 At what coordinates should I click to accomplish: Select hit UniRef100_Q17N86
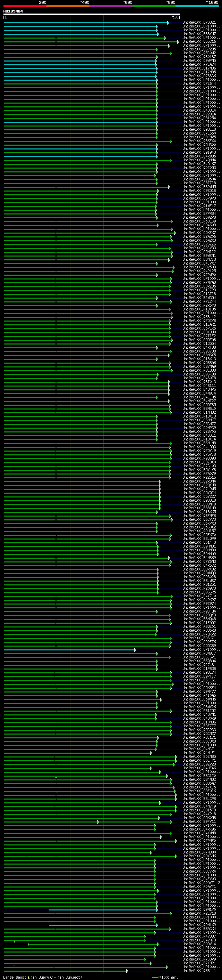click(x=199, y=68)
